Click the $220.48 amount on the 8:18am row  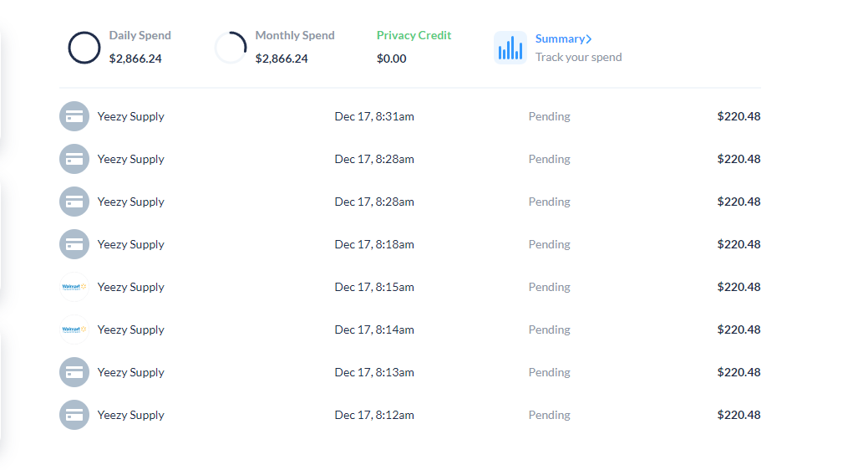739,244
